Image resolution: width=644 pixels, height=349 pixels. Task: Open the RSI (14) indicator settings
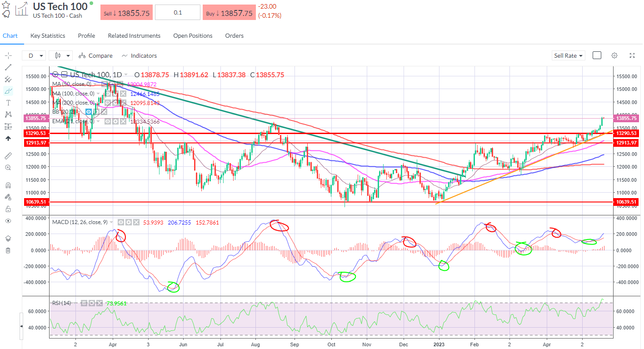pos(91,303)
